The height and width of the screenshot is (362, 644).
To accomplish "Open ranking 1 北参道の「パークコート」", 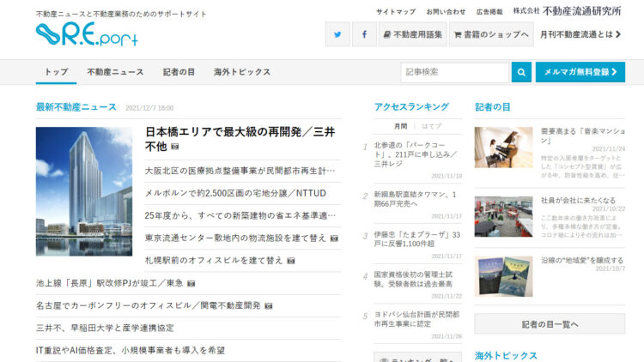I will [416, 154].
